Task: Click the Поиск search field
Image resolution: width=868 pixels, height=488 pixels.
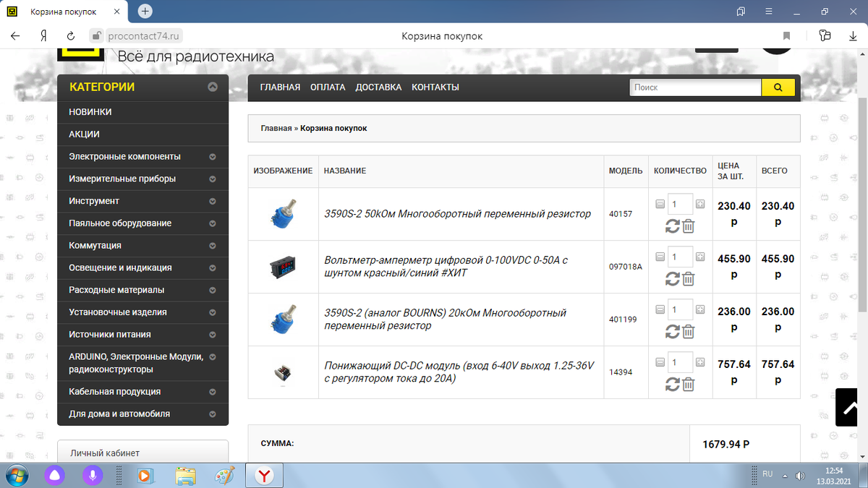Action: [x=696, y=87]
